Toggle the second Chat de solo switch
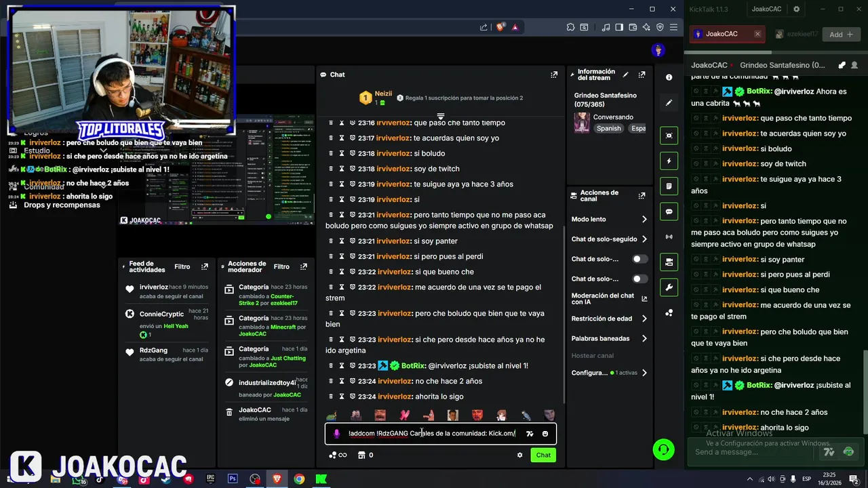 tap(639, 279)
